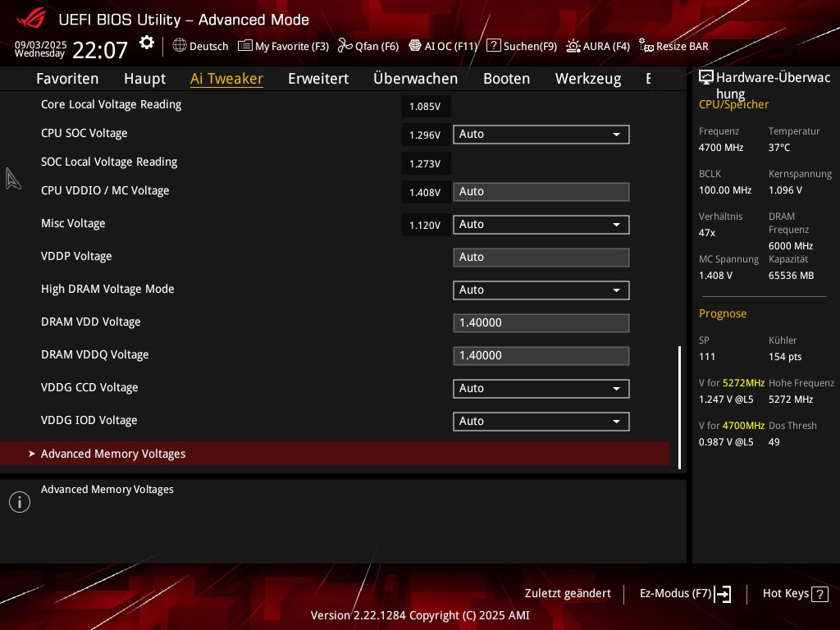The image size is (840, 630).
Task: Click the Hot Keys question mark icon
Action: (x=819, y=594)
